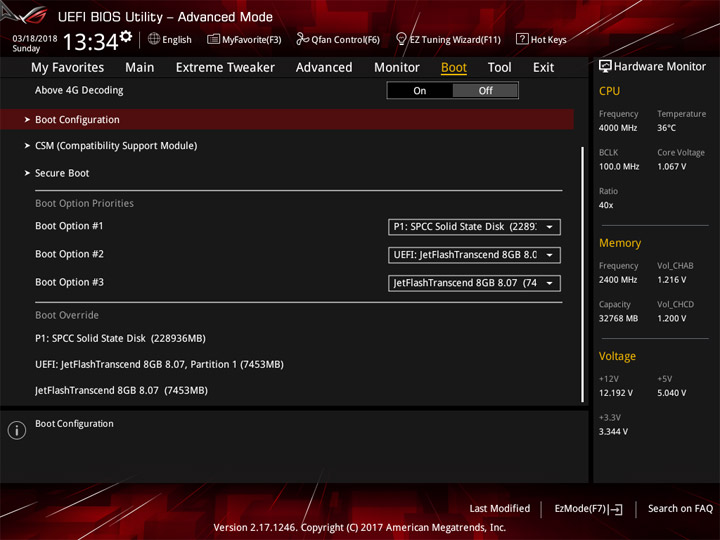Switch to My Favorites tab

click(x=68, y=68)
